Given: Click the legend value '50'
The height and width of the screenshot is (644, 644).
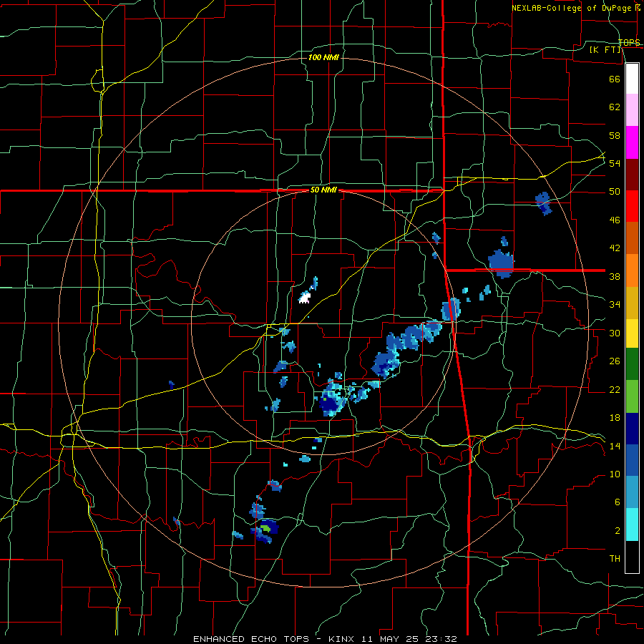Looking at the screenshot, I should pyautogui.click(x=615, y=191).
